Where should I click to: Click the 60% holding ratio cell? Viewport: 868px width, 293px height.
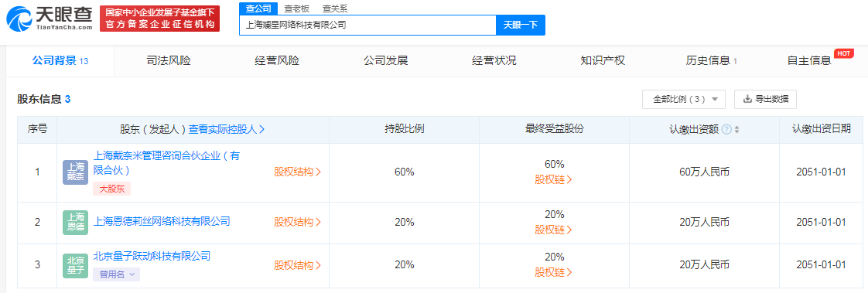pyautogui.click(x=404, y=172)
